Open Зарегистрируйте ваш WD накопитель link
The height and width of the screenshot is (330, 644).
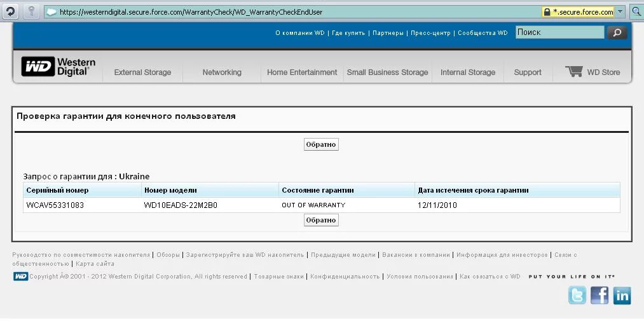(x=245, y=255)
